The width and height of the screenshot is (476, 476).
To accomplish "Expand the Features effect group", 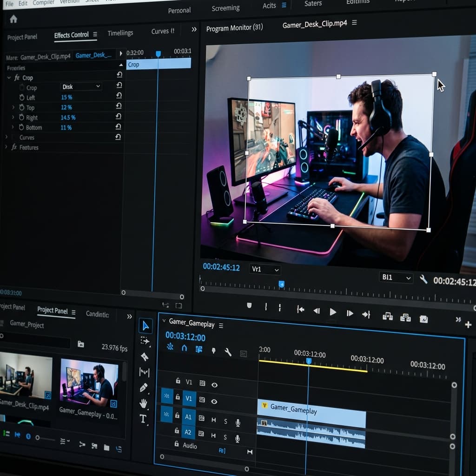I will click(6, 146).
